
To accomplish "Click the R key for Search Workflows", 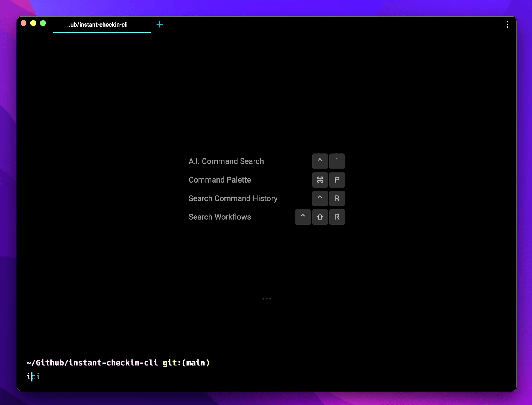I will coord(337,217).
